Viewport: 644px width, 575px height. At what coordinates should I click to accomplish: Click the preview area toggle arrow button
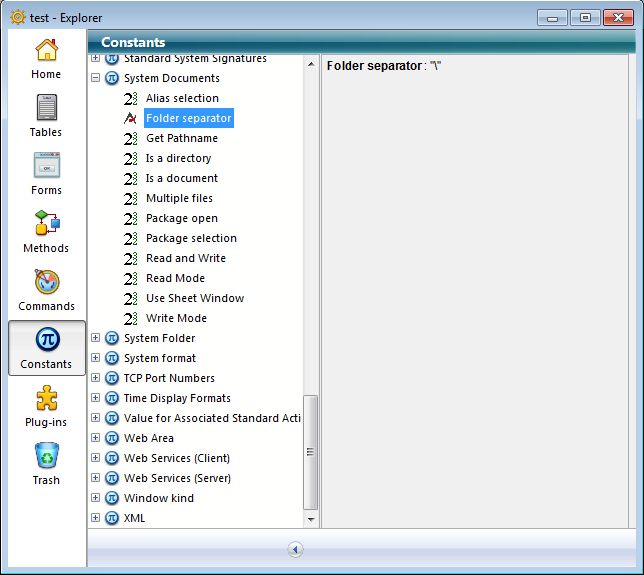pos(296,549)
